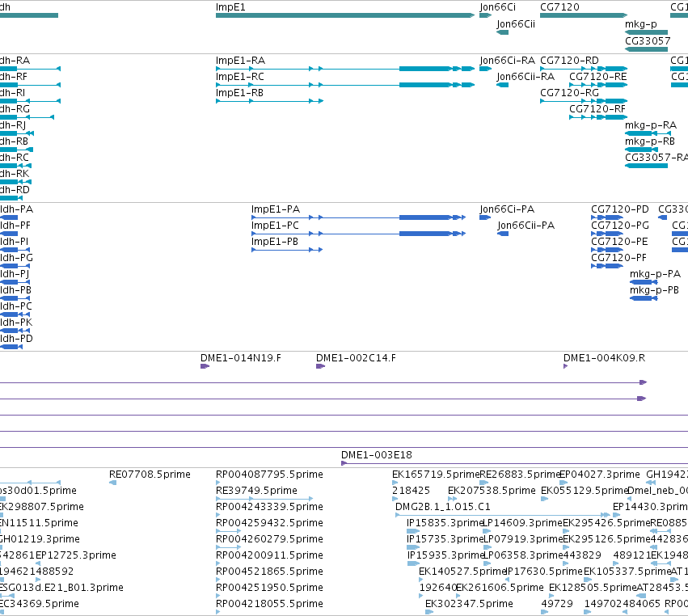
Task: Select EST EK261606.5prime
Action: click(x=500, y=587)
